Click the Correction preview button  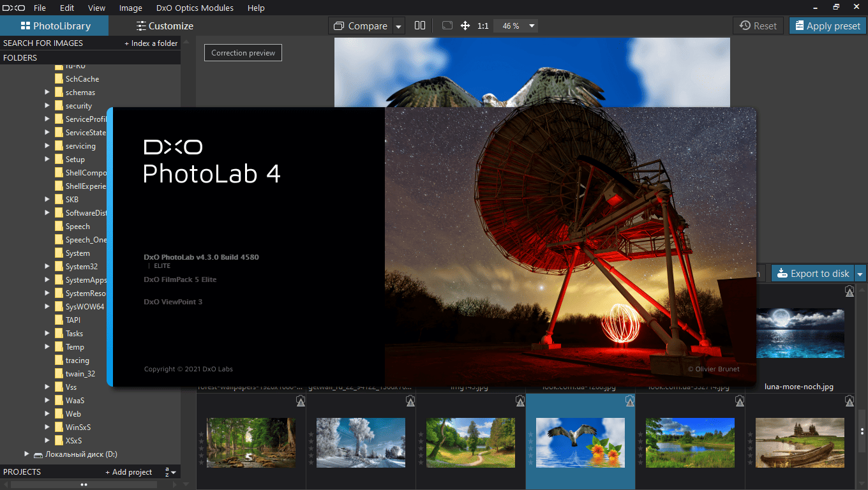click(243, 53)
